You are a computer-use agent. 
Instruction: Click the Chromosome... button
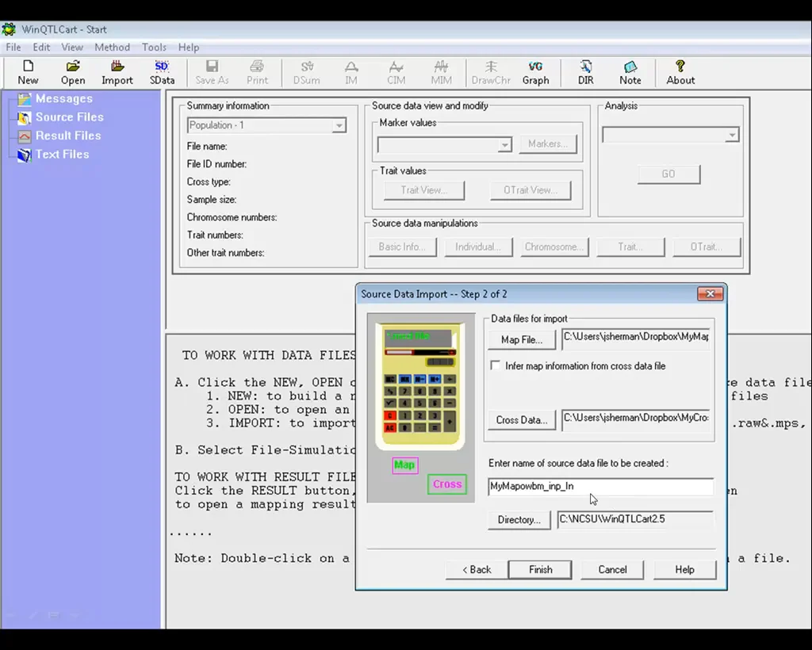[554, 247]
